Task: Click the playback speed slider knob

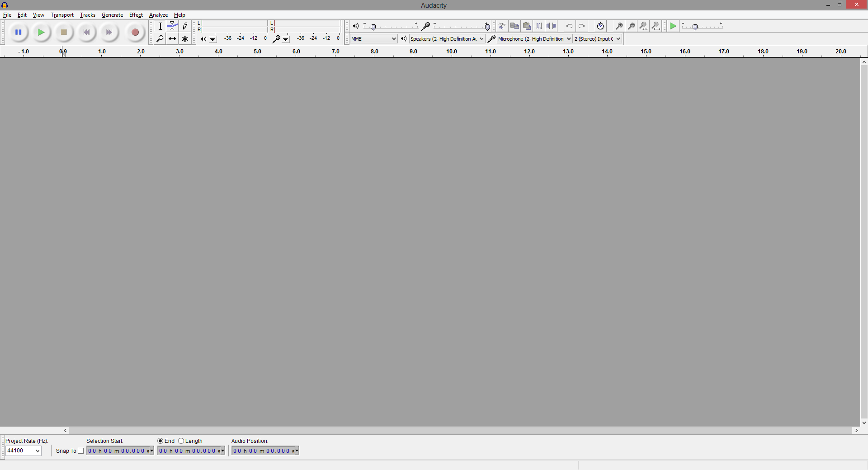Action: coord(695,27)
